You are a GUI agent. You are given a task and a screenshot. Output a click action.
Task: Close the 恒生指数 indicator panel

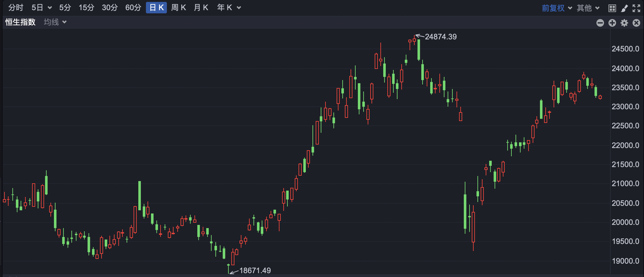pyautogui.click(x=636, y=23)
